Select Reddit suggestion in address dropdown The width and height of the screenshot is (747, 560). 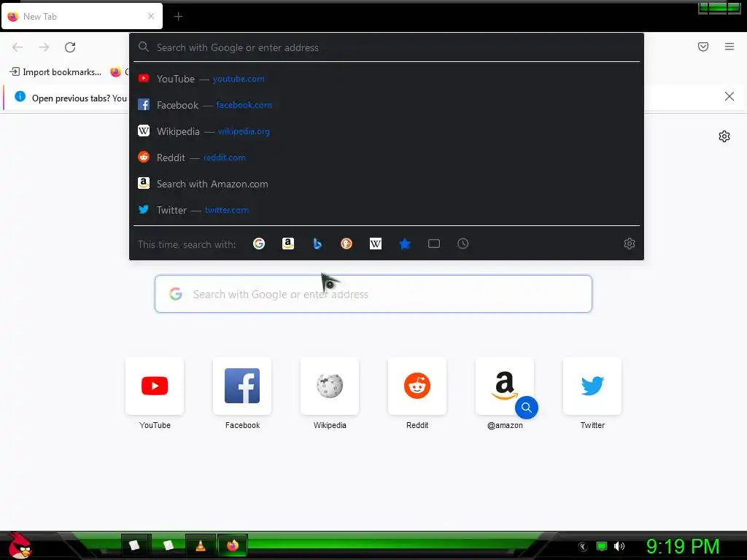[387, 157]
